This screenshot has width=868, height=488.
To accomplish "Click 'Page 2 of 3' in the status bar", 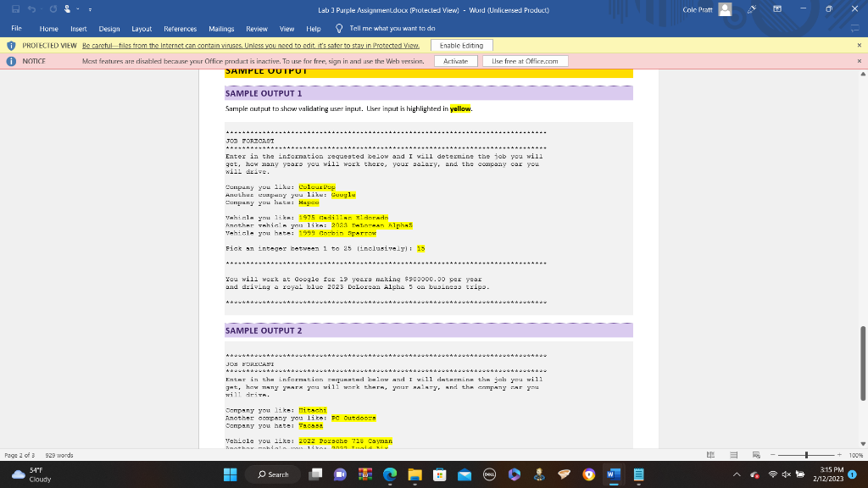I will (19, 455).
